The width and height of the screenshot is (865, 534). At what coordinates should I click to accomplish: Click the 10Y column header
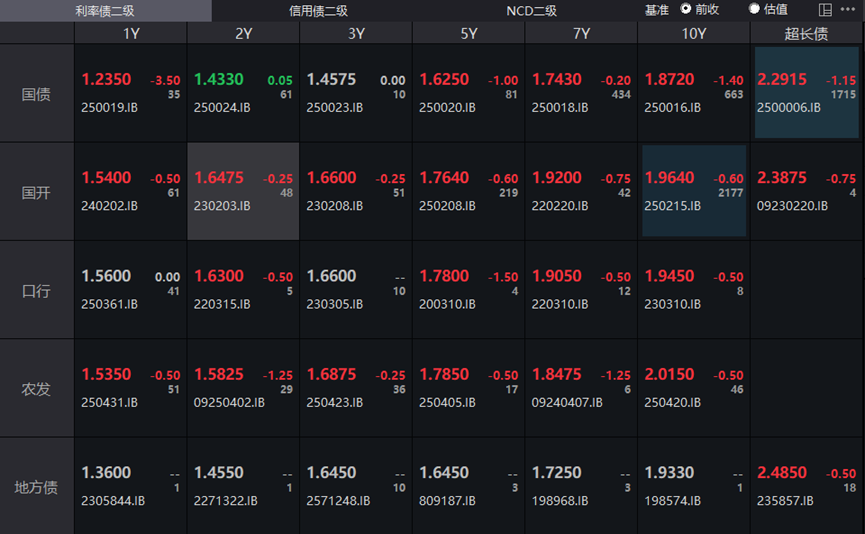pyautogui.click(x=693, y=33)
